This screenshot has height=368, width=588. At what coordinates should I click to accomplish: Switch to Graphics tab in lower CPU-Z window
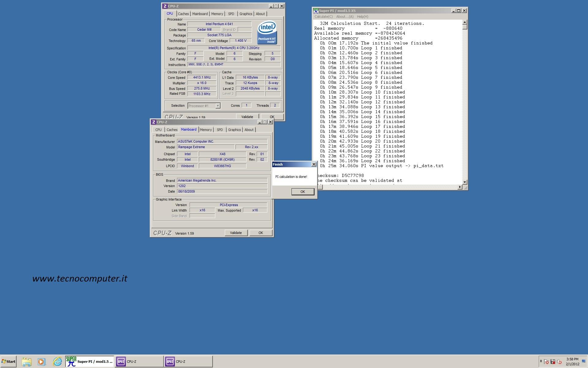pyautogui.click(x=235, y=130)
